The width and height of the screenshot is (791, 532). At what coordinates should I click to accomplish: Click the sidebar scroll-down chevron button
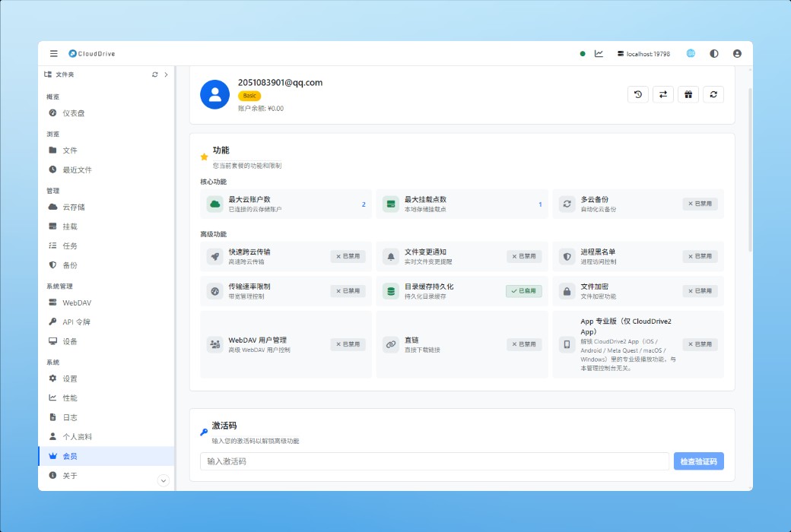(x=164, y=480)
